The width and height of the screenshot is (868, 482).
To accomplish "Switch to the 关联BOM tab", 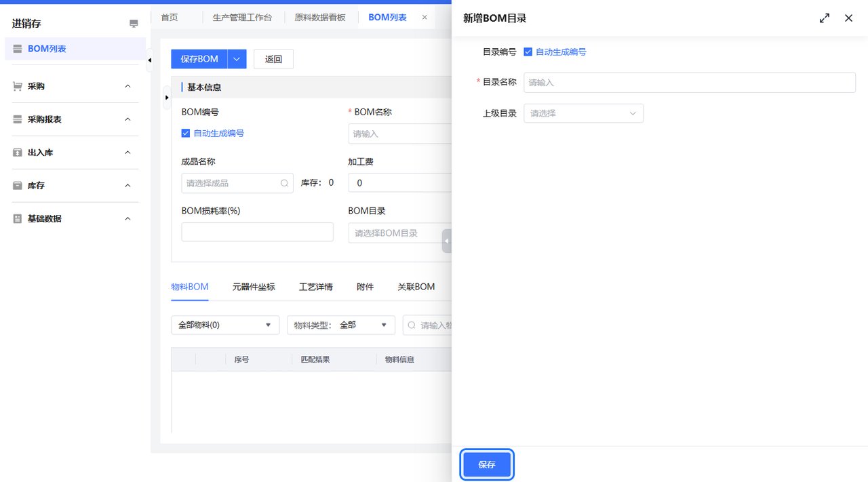I will click(x=416, y=287).
